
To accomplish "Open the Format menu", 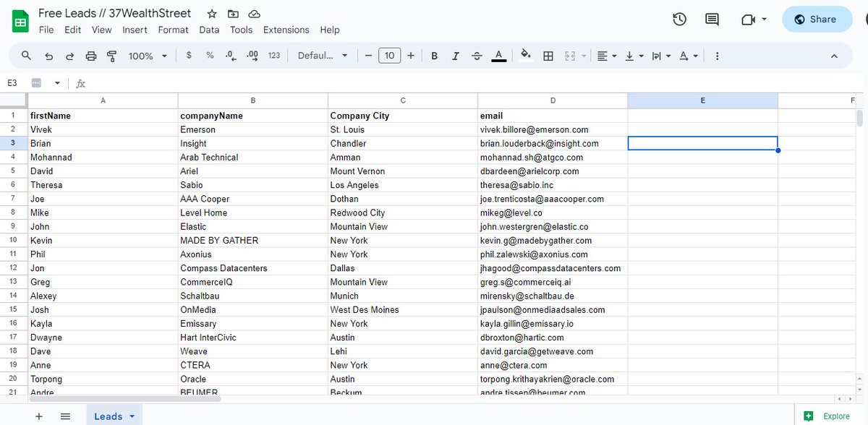I will 173,30.
